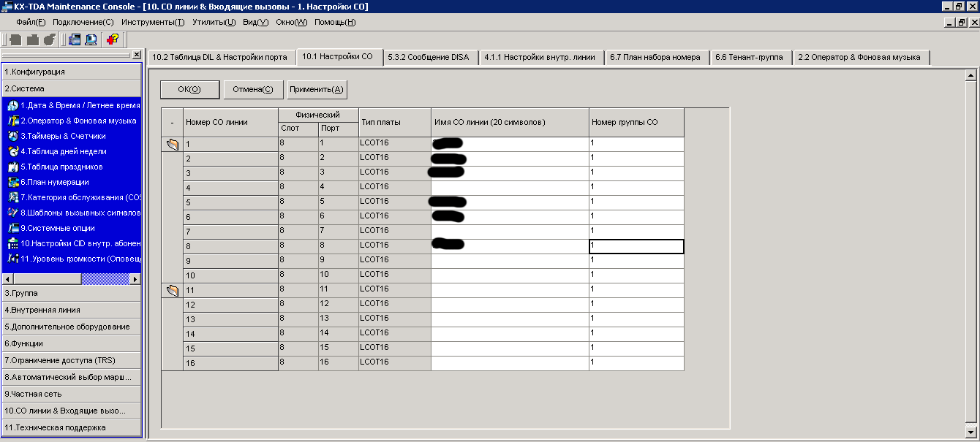Click the KX-TDA title bar app icon
The height and width of the screenshot is (442, 980).
(7, 7)
